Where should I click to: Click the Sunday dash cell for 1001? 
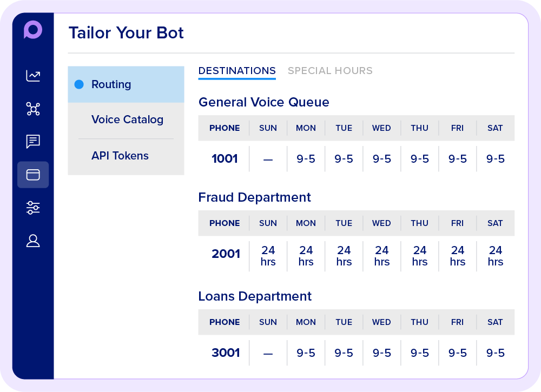click(268, 159)
